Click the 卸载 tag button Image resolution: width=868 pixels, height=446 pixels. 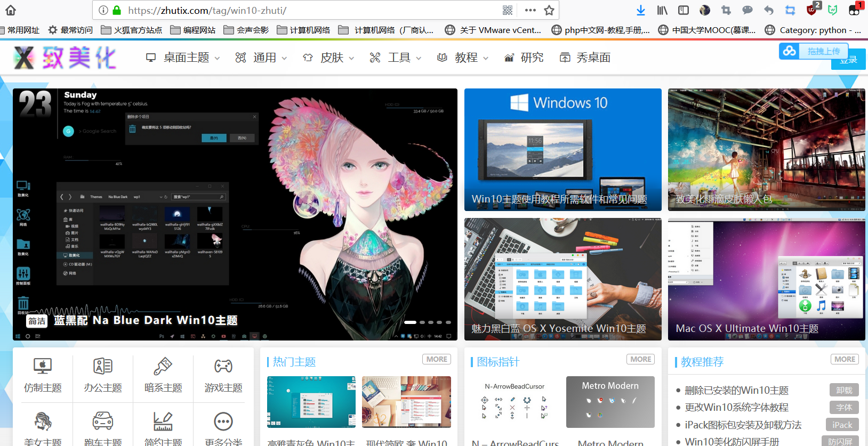tap(844, 391)
